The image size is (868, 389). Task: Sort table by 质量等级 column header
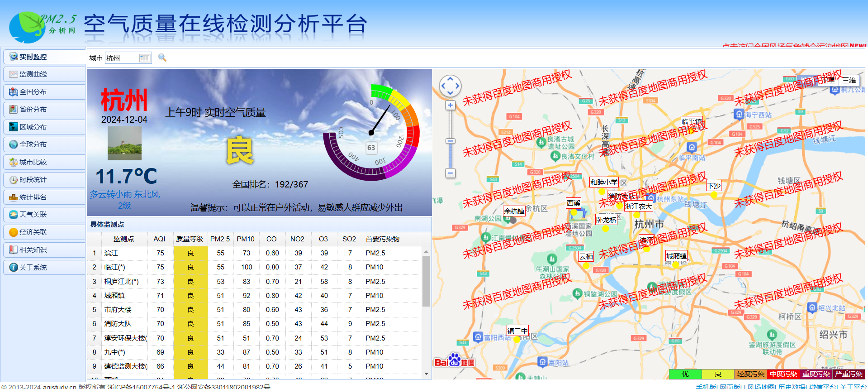190,239
